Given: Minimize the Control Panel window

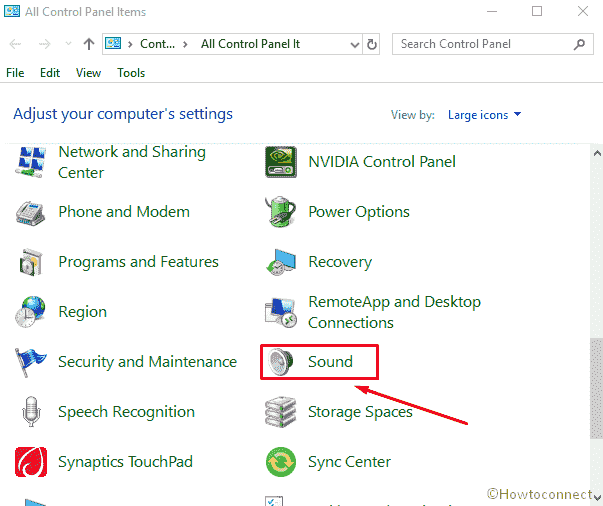Looking at the screenshot, I should [492, 11].
